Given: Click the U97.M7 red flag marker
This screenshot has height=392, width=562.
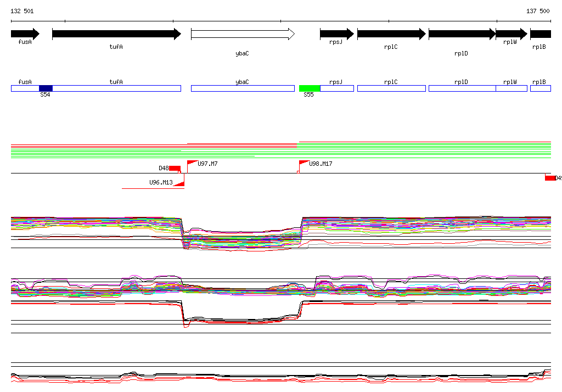Looking at the screenshot, I should pyautogui.click(x=192, y=163).
